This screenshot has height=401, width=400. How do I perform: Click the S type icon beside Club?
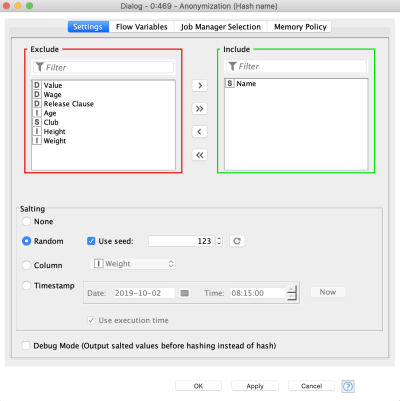[x=37, y=122]
